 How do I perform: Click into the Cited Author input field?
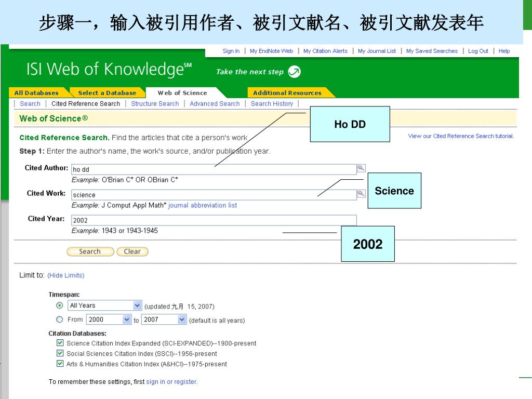[214, 169]
